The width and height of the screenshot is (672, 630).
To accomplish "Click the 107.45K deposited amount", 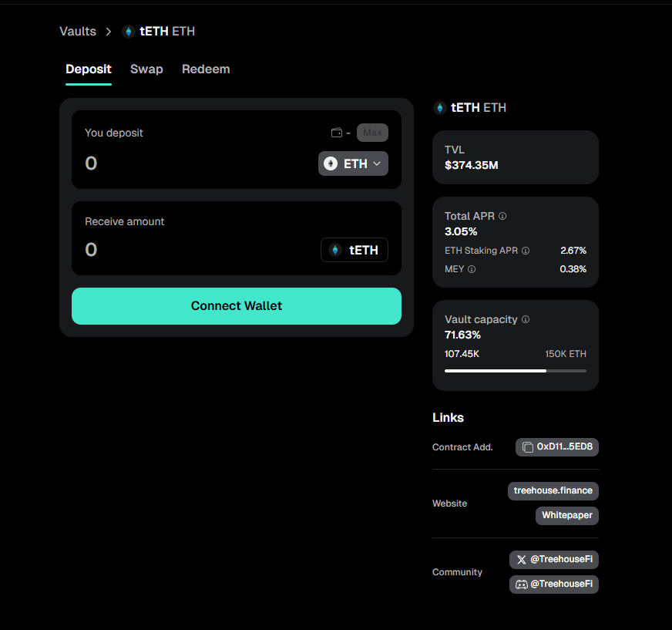I will tap(462, 354).
